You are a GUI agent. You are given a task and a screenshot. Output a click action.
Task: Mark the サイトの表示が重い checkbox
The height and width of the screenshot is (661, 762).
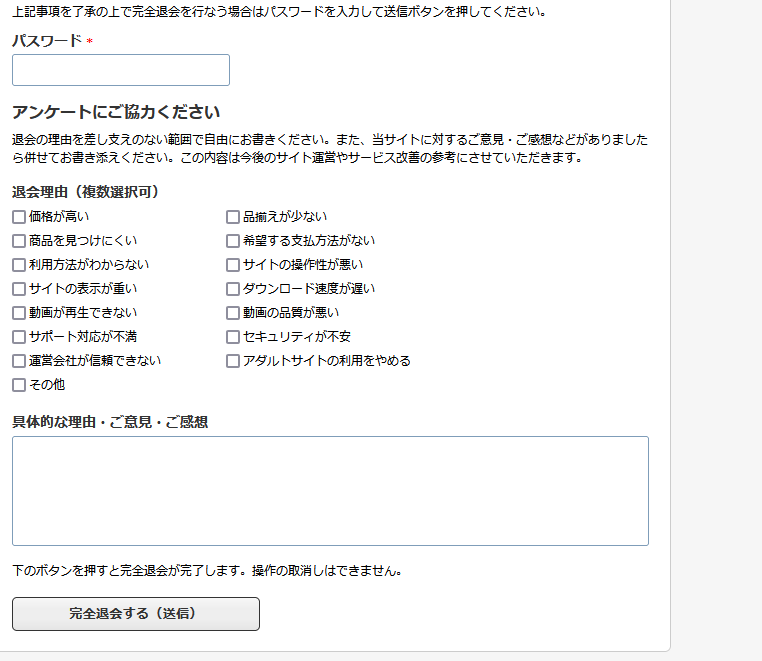point(19,289)
